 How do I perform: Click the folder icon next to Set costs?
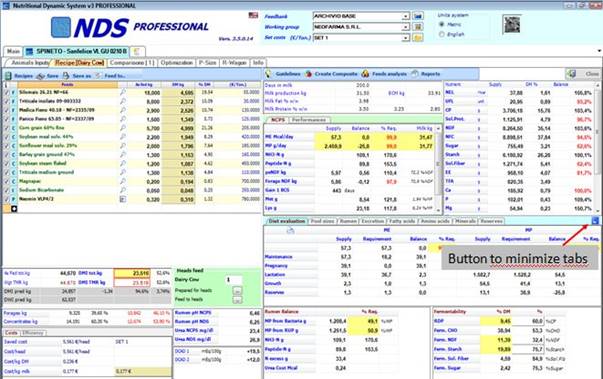(x=418, y=38)
